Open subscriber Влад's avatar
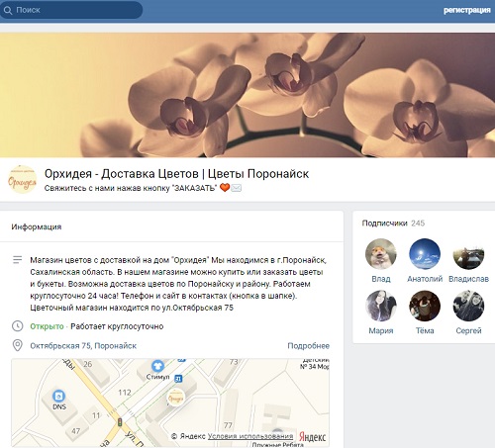This screenshot has height=448, width=495. [x=381, y=254]
